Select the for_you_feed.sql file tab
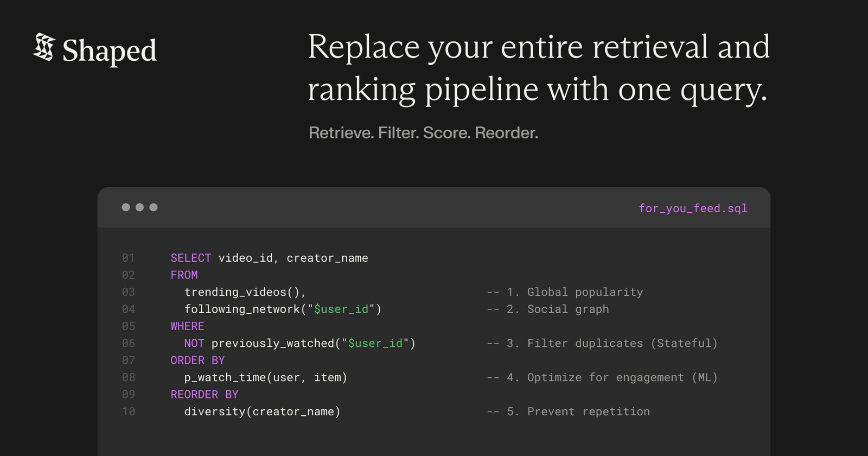This screenshot has width=868, height=456. (x=693, y=208)
